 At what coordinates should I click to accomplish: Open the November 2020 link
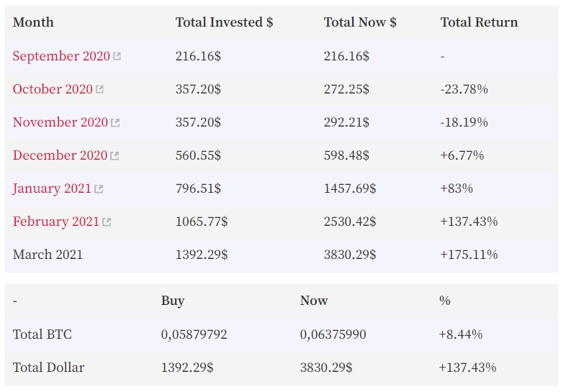point(60,122)
